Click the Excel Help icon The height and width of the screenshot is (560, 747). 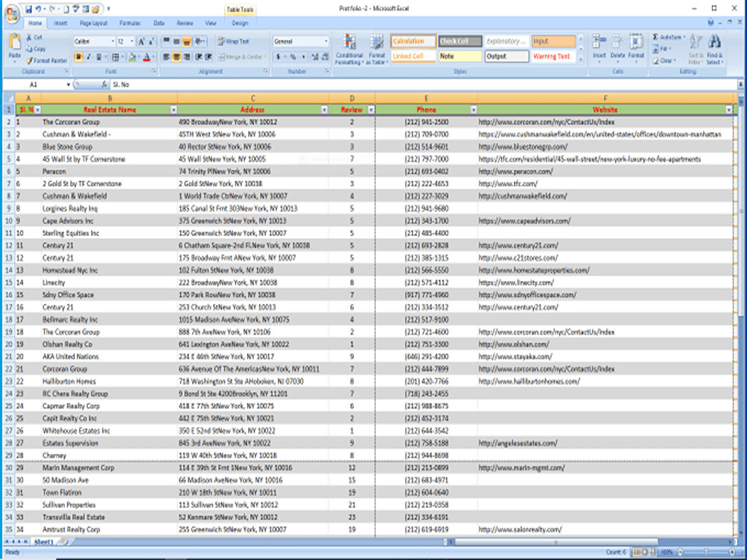tap(710, 22)
